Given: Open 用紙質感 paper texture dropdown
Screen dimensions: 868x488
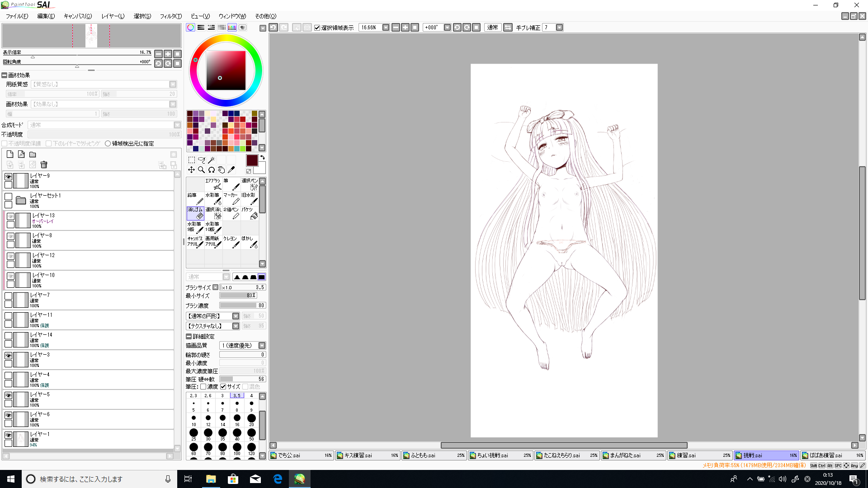Looking at the screenshot, I should 173,84.
